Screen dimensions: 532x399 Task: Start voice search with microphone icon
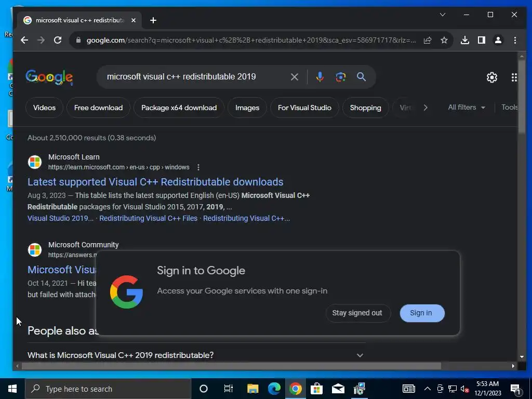tap(320, 77)
